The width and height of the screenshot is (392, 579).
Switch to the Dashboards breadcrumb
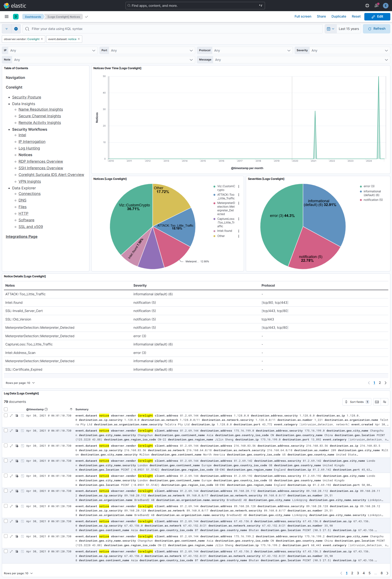33,17
